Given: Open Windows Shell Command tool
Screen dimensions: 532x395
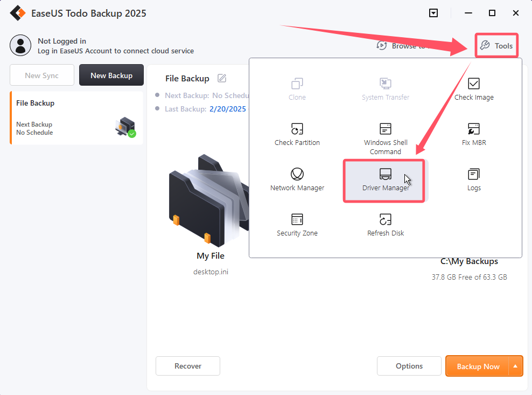Looking at the screenshot, I should (x=386, y=139).
